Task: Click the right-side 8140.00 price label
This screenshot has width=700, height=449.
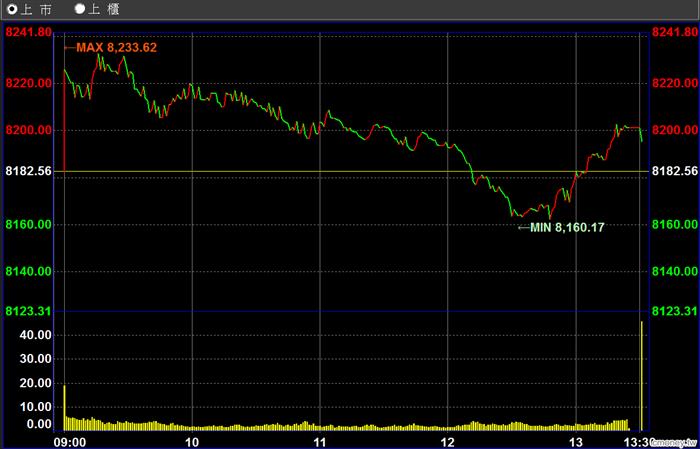Action: click(x=672, y=272)
